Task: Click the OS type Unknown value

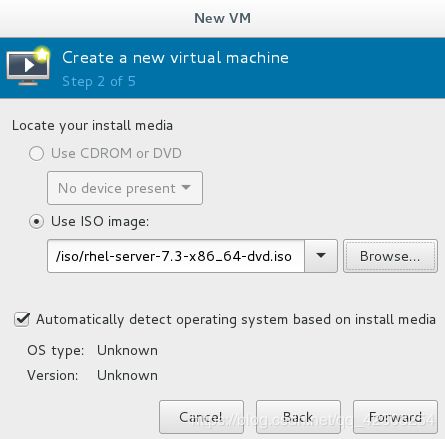Action: (127, 351)
